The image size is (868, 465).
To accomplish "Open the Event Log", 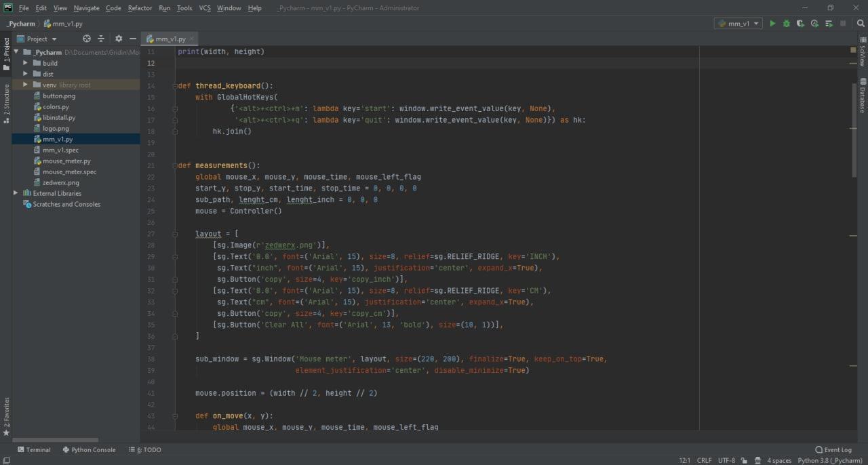I will (x=833, y=449).
